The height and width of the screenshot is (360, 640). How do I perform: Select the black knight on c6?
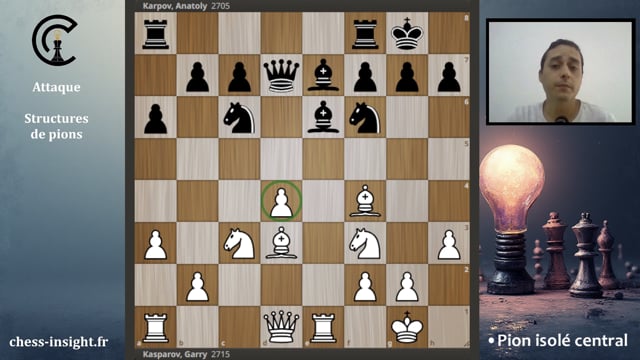[239, 118]
